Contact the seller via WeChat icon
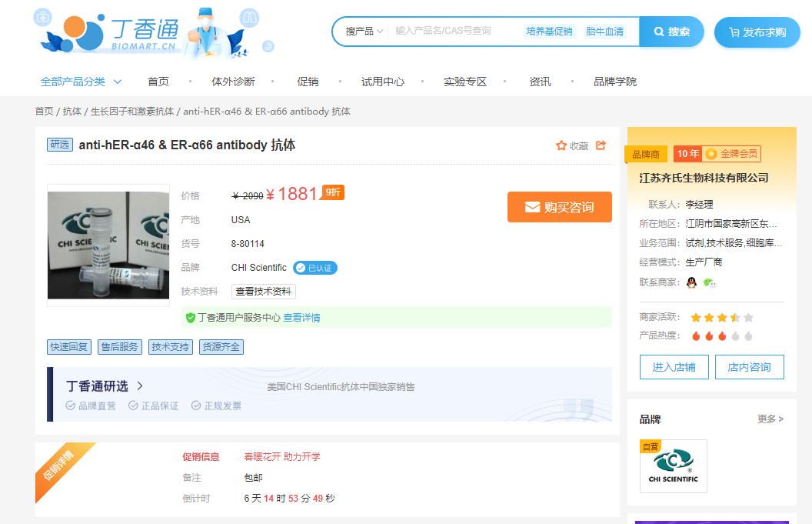 point(709,284)
